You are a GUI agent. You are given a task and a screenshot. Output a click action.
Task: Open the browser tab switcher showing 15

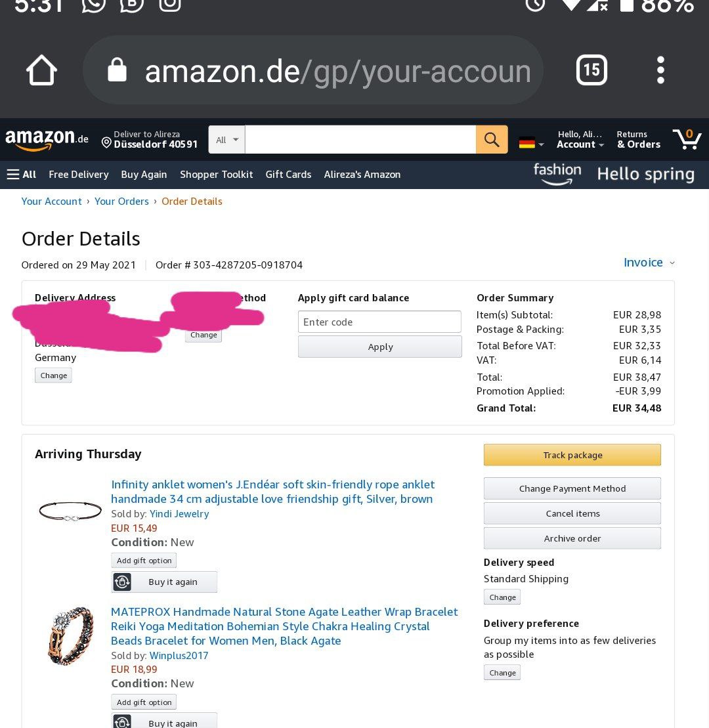tap(591, 70)
